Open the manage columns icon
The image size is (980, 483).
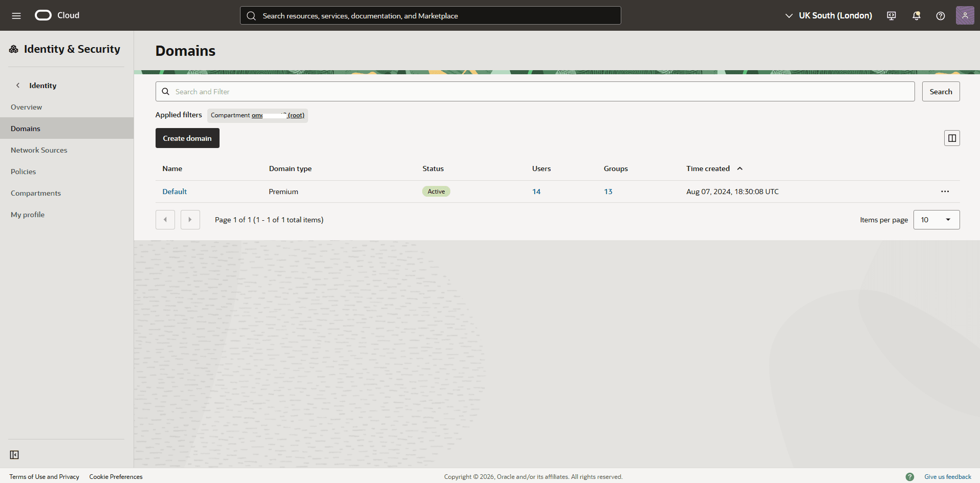(952, 138)
